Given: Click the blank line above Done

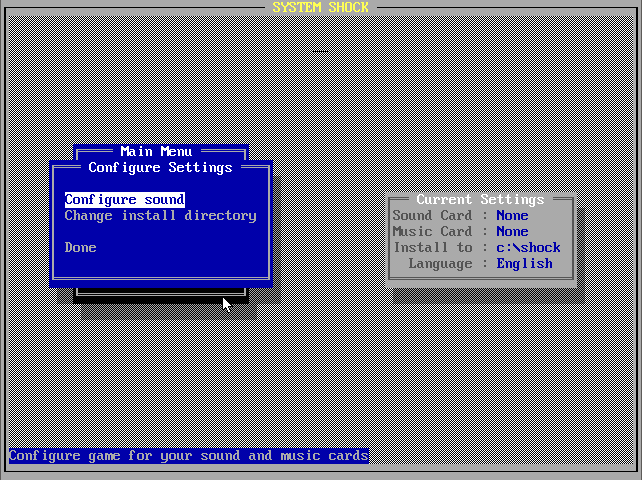Looking at the screenshot, I should pyautogui.click(x=160, y=232).
